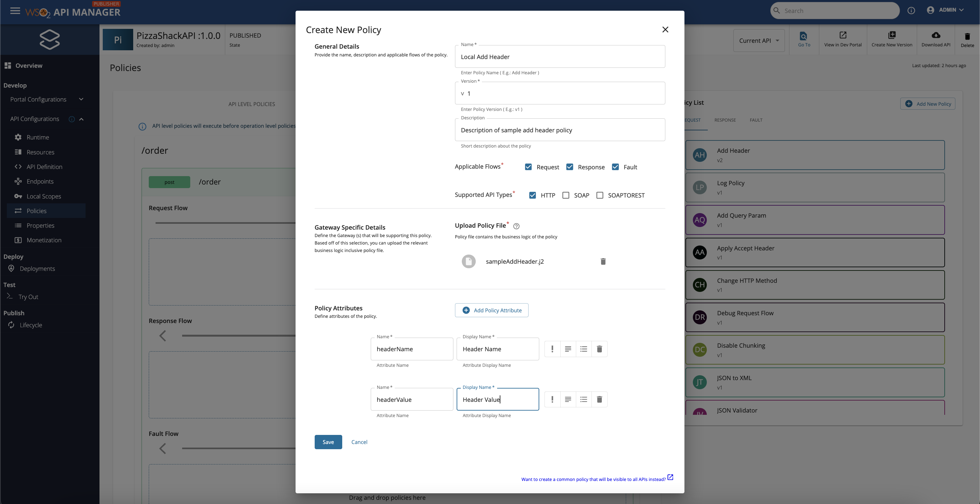Viewport: 980px width, 504px height.
Task: Delete the uploaded sampleAddHeader.j2 file
Action: point(603,261)
